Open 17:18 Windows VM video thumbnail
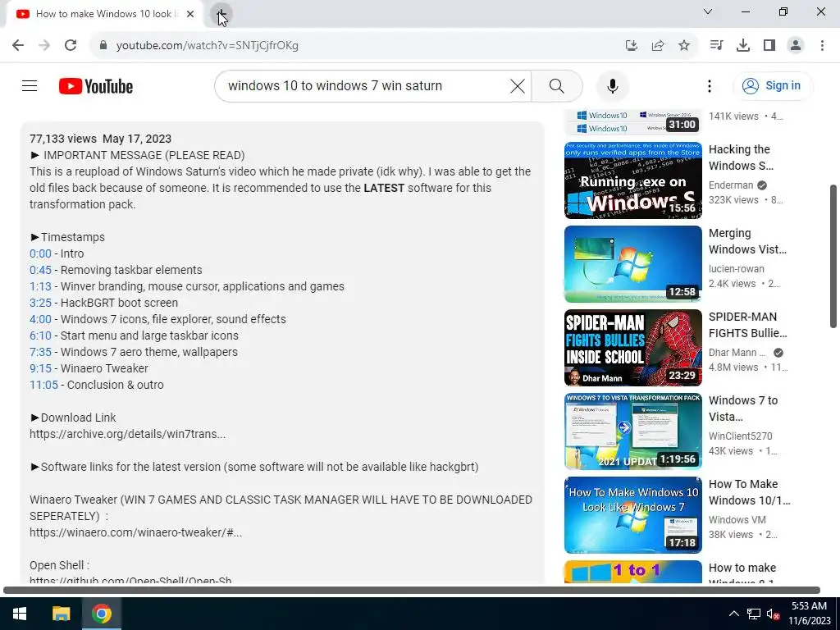The width and height of the screenshot is (840, 630). [632, 515]
